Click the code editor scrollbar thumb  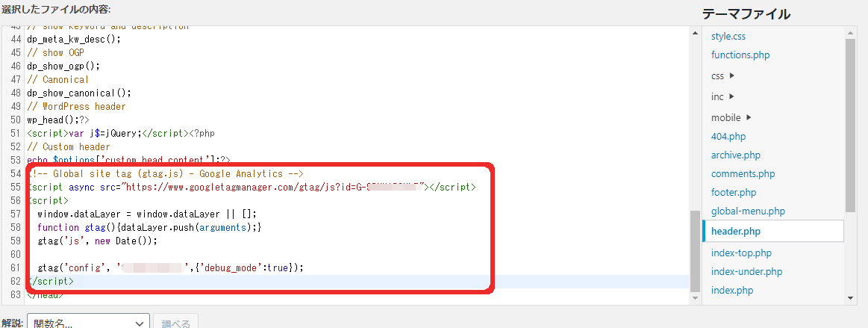click(x=696, y=252)
